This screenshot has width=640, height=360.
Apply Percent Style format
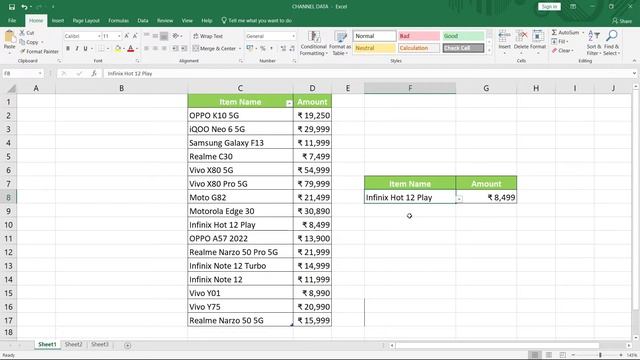coord(263,49)
